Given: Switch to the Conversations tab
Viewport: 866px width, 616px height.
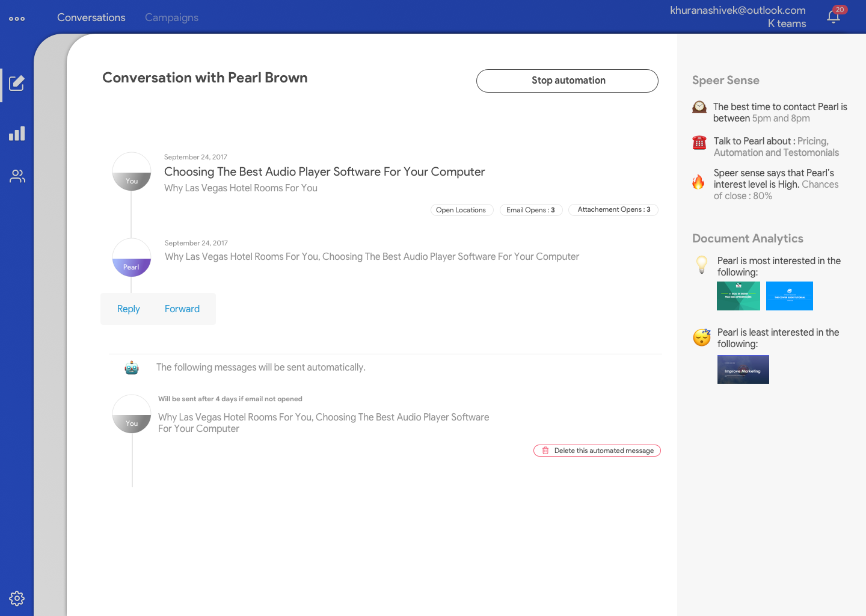Looking at the screenshot, I should 91,17.
